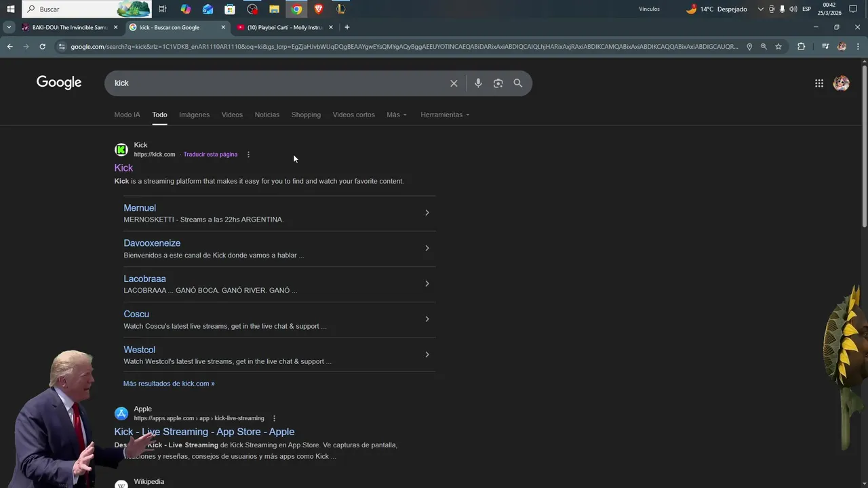Screen dimensions: 868x488
Task: Click the Google search text field
Action: [278, 83]
